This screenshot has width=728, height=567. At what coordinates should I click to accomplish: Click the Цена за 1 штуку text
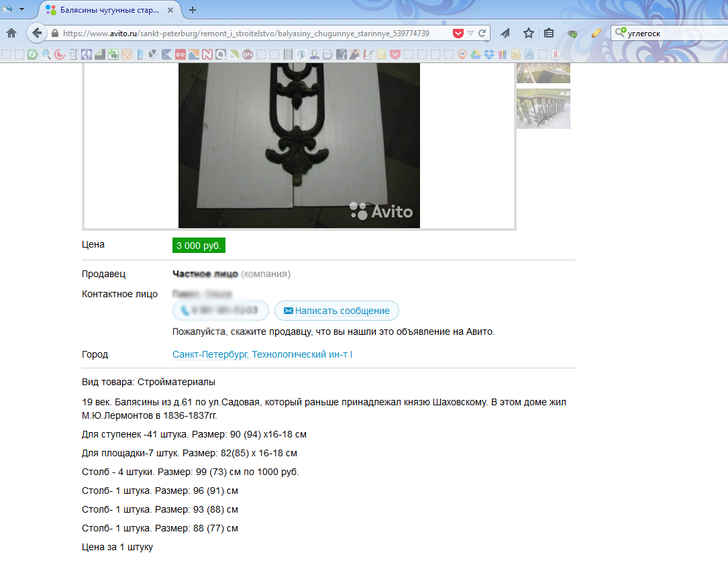click(117, 547)
